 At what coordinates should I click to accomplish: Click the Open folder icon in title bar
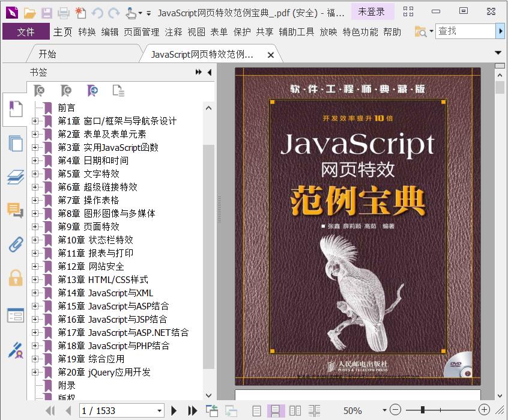click(x=29, y=13)
